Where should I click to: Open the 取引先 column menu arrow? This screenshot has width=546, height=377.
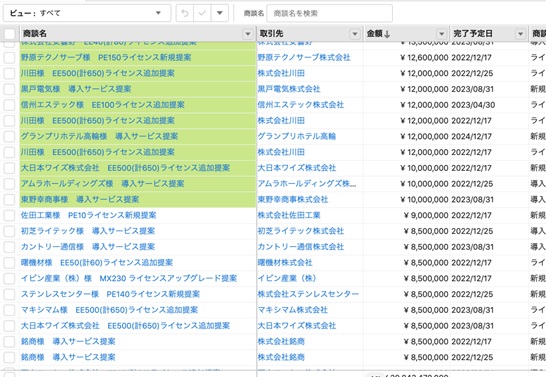coord(355,34)
